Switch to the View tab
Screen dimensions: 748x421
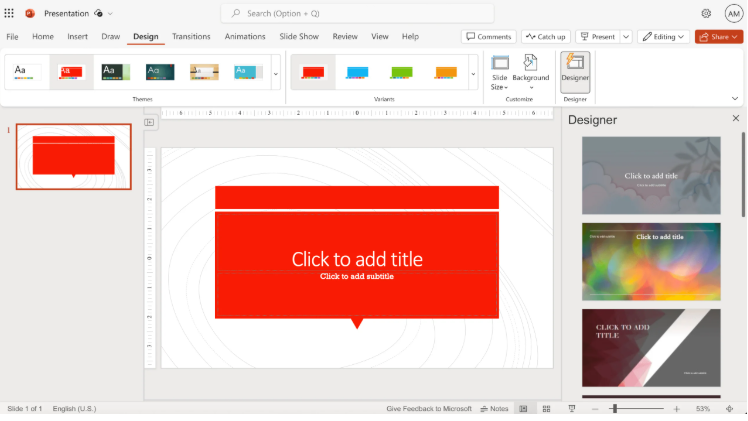click(x=380, y=37)
